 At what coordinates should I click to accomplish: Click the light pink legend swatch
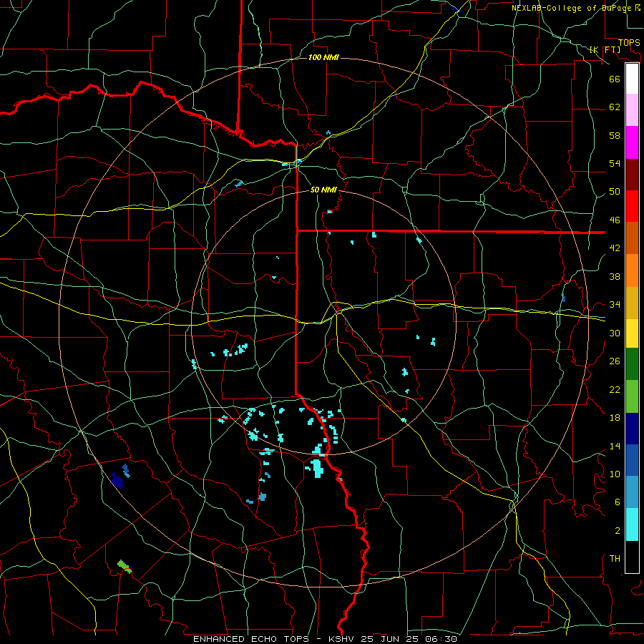[632, 110]
